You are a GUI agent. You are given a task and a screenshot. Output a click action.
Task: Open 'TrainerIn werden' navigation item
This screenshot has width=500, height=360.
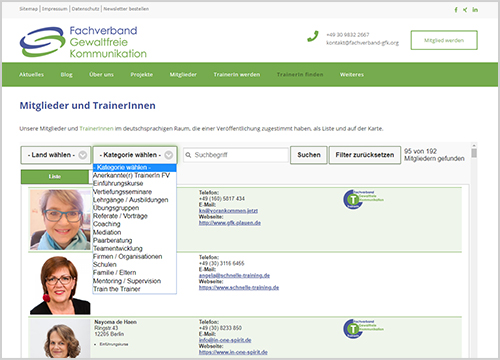237,74
